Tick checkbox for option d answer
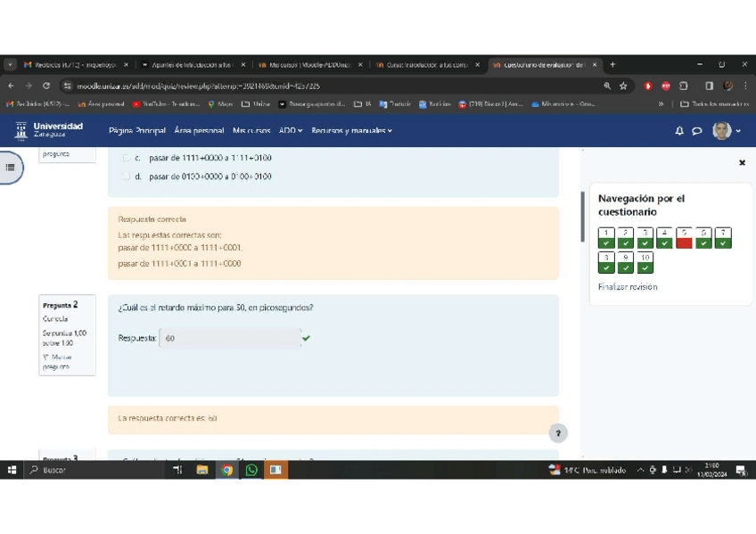 126,177
